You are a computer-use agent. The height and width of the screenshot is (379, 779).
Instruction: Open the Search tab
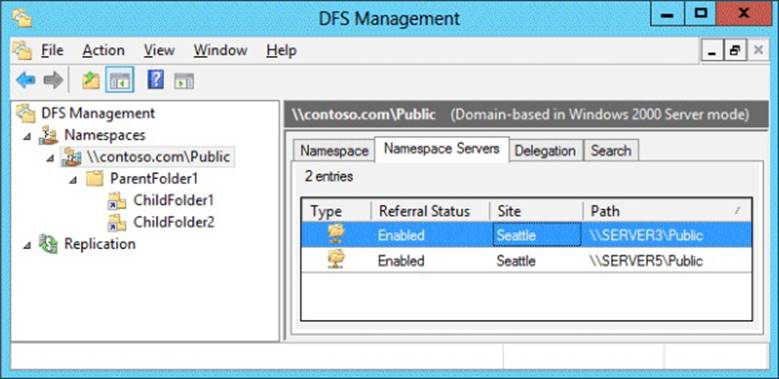click(611, 151)
